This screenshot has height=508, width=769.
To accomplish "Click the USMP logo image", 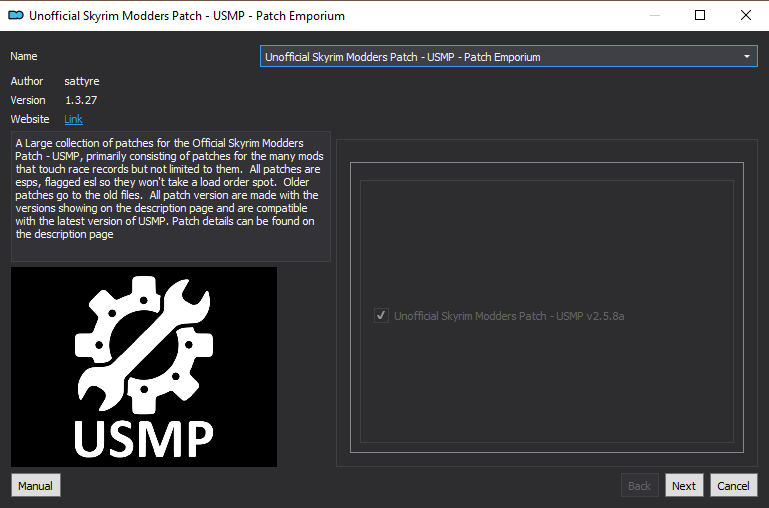I will [144, 367].
